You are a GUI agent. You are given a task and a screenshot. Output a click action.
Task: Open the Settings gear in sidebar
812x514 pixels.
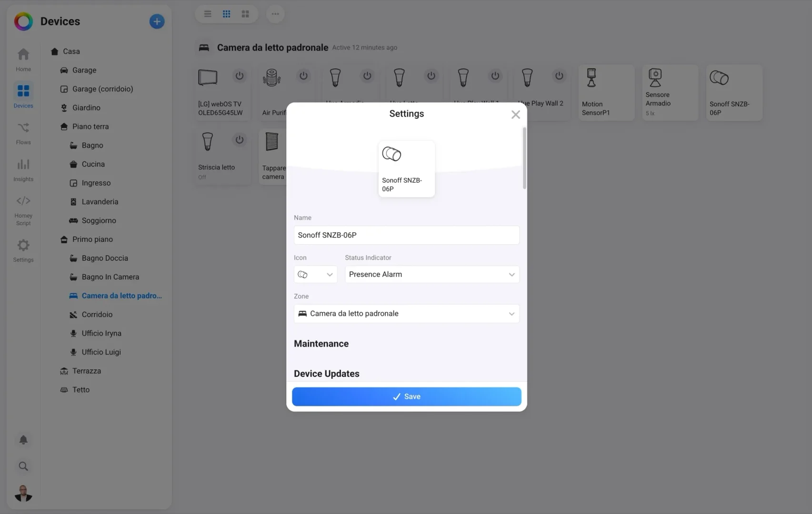point(23,251)
